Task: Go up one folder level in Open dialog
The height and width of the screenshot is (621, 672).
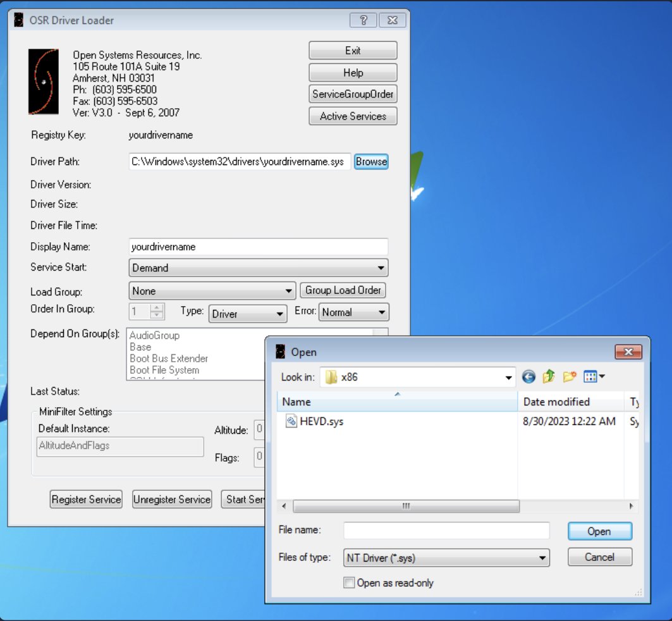Action: point(549,377)
